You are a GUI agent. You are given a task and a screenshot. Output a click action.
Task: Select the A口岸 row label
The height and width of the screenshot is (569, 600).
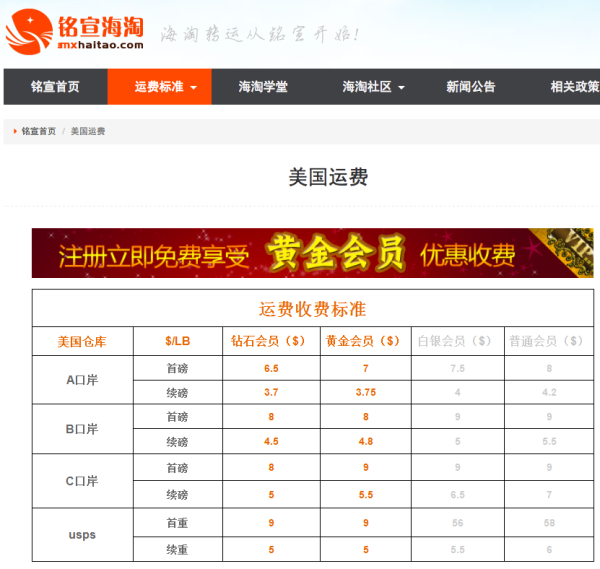[x=82, y=380]
